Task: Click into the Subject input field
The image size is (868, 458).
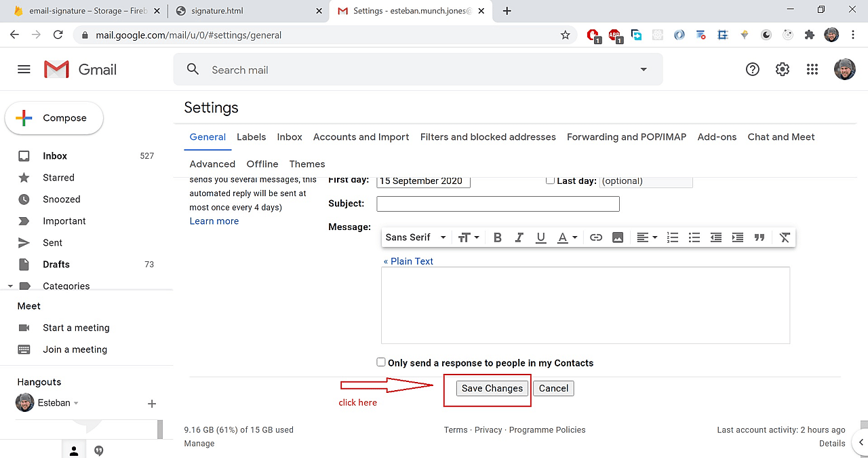Action: pos(498,204)
